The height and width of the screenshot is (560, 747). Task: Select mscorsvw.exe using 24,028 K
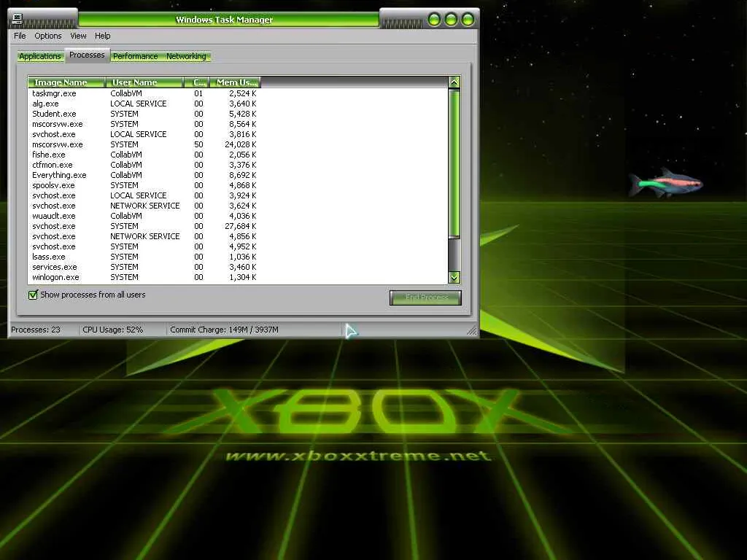144,144
